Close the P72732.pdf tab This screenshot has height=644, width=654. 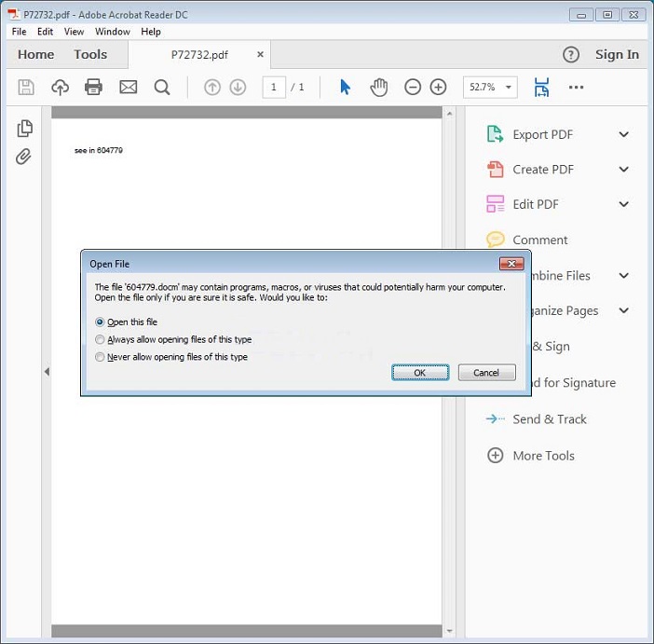pos(260,54)
